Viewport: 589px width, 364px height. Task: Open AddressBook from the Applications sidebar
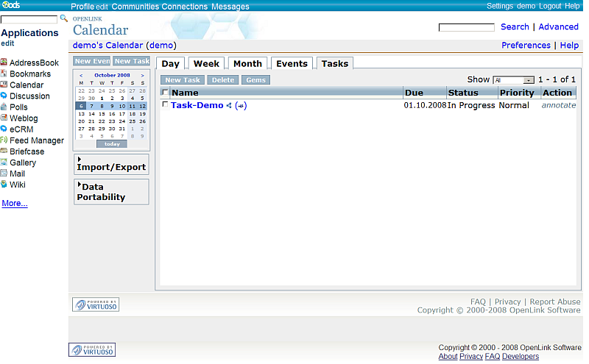point(34,63)
